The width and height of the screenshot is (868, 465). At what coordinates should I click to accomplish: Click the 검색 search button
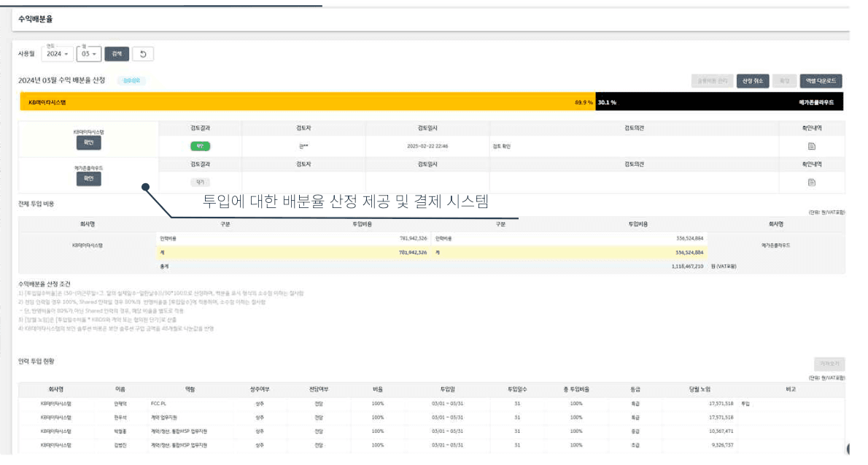pyautogui.click(x=117, y=54)
